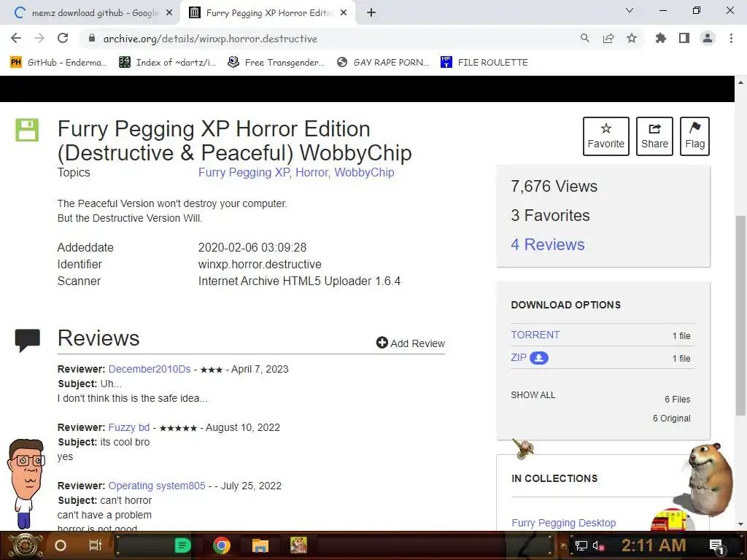Toggle the browser side panel icon
This screenshot has width=747, height=560.
pyautogui.click(x=684, y=38)
